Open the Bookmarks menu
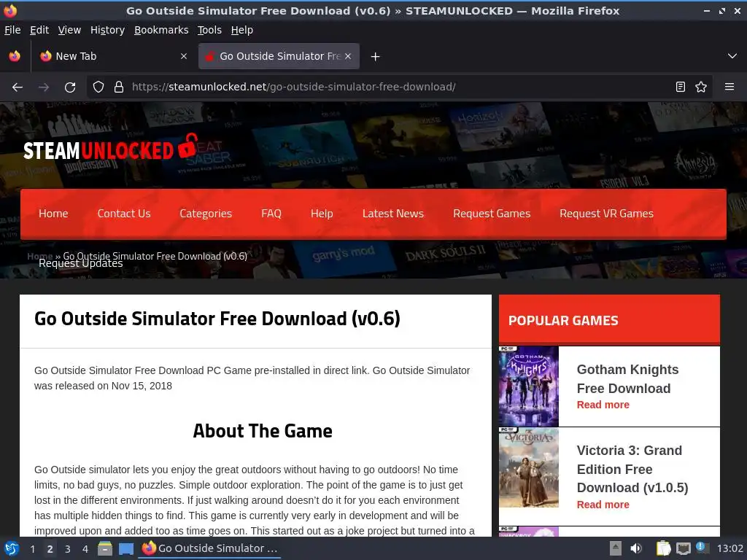The height and width of the screenshot is (560, 747). pyautogui.click(x=161, y=30)
